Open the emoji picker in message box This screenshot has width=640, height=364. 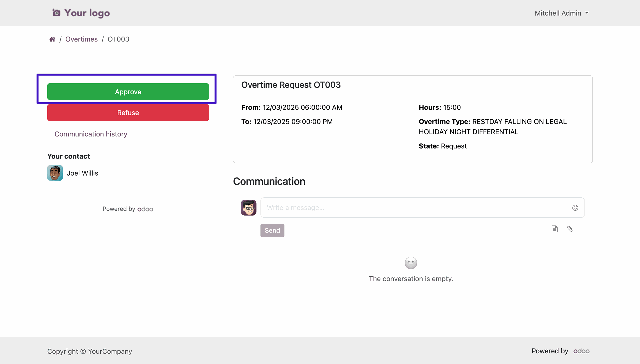click(575, 208)
